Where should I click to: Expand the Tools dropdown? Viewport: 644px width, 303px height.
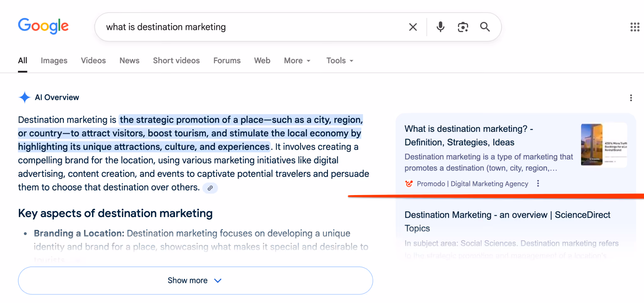click(x=340, y=60)
